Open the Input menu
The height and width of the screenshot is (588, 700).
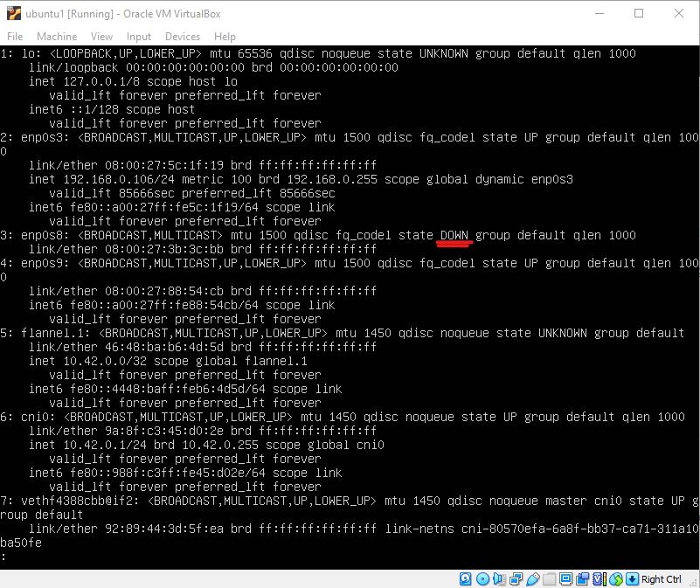click(x=139, y=37)
